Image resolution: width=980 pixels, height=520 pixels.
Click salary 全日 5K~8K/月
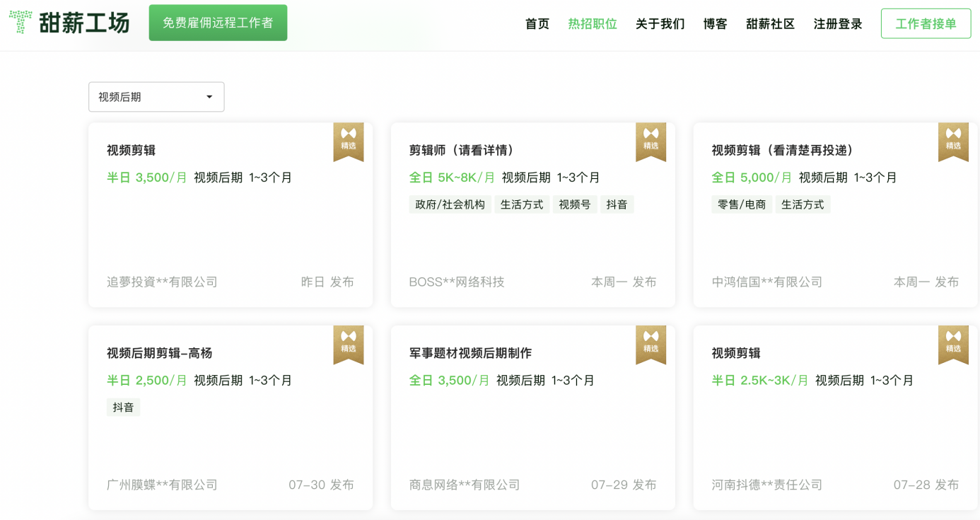pos(453,178)
